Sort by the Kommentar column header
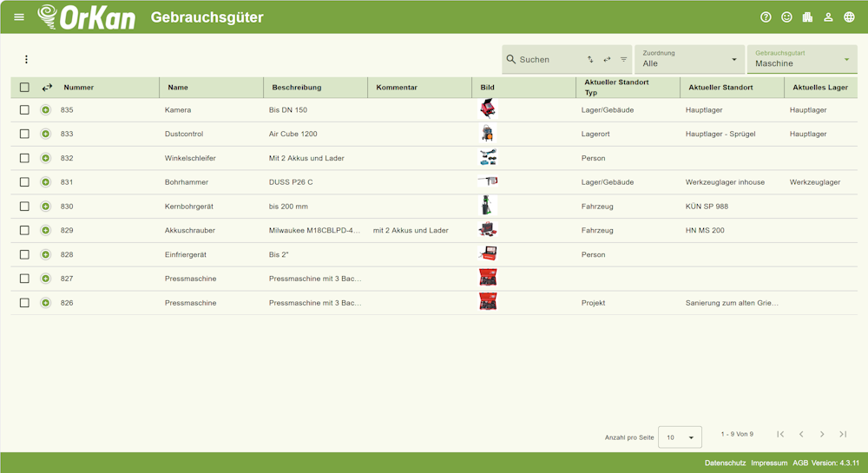Screen dimensions: 868x473 tap(397, 88)
